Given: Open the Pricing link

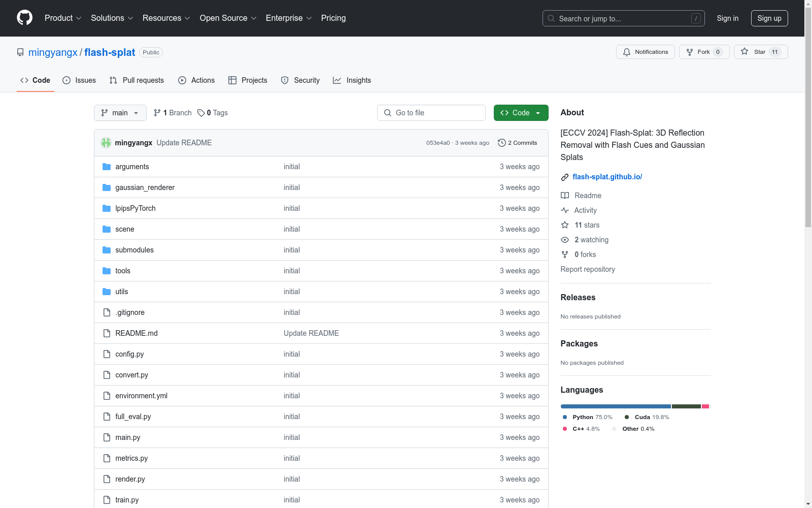Looking at the screenshot, I should tap(333, 18).
